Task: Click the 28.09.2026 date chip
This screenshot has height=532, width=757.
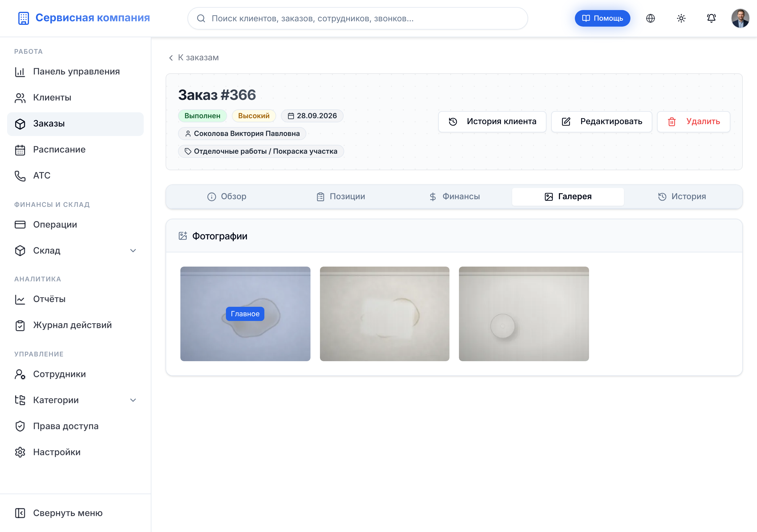Action: coord(312,116)
